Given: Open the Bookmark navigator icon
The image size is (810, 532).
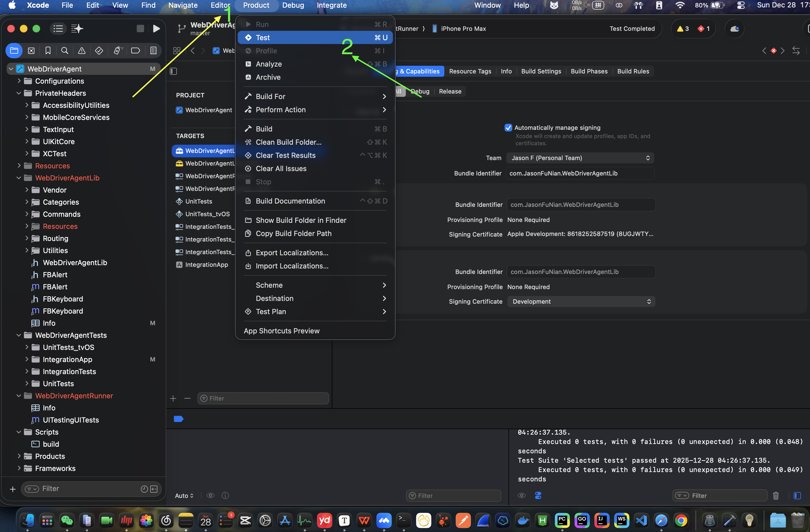Looking at the screenshot, I should point(48,51).
